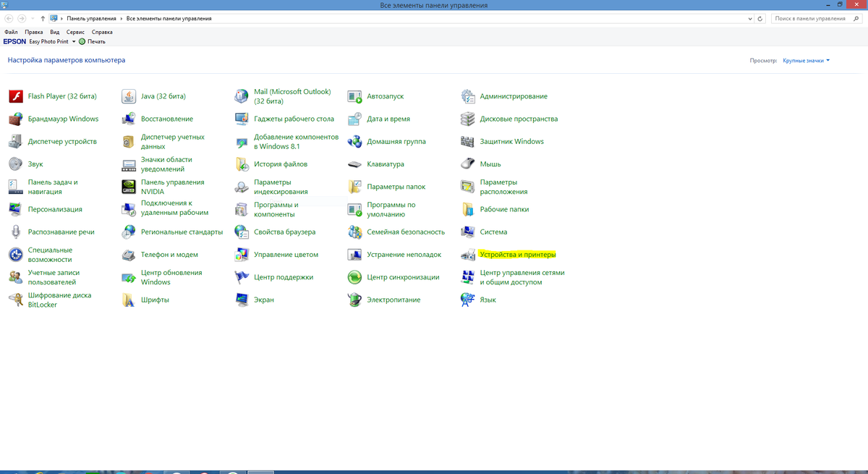868x474 pixels.
Task: Open the Рабочие папки link
Action: pyautogui.click(x=504, y=209)
